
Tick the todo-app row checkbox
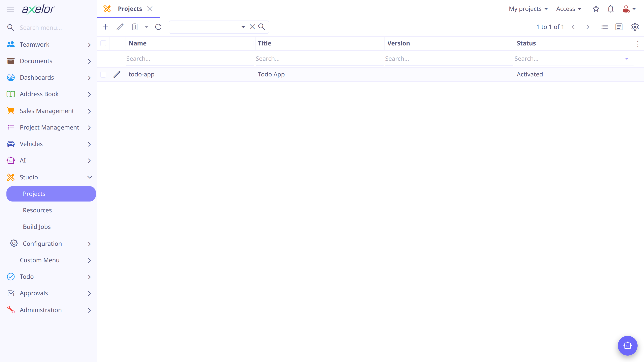103,74
